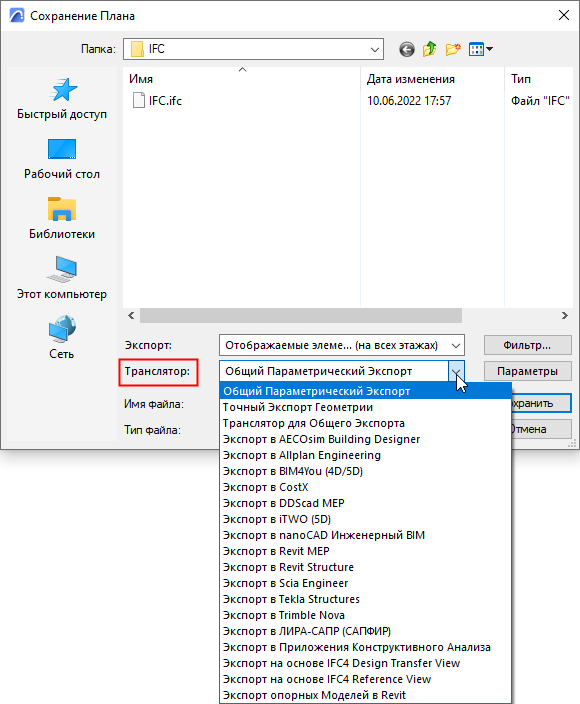Close the Сохранение Плана dialog
The width and height of the screenshot is (580, 704).
click(564, 15)
